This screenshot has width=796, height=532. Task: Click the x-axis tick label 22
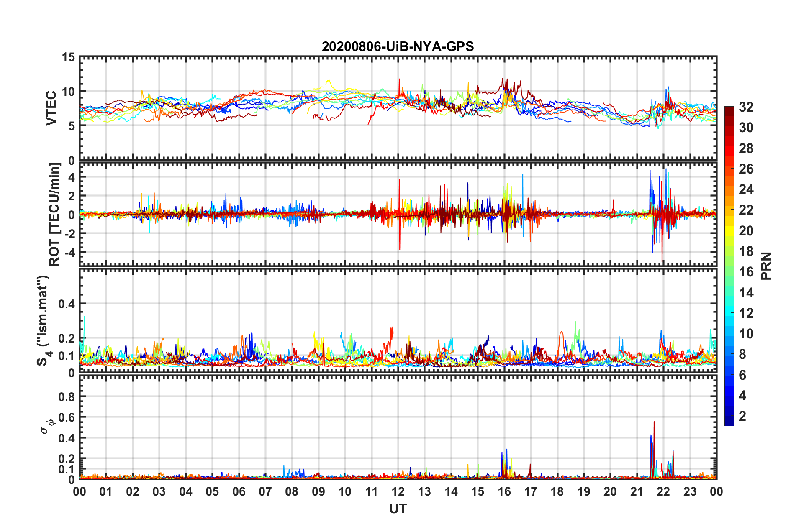point(663,491)
